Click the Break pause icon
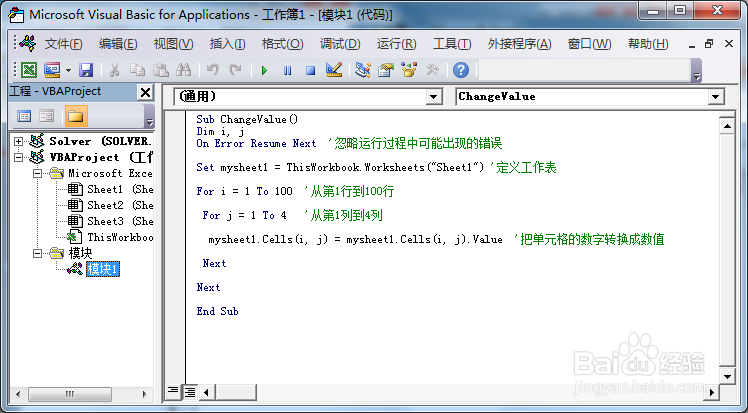748x413 pixels. [287, 71]
